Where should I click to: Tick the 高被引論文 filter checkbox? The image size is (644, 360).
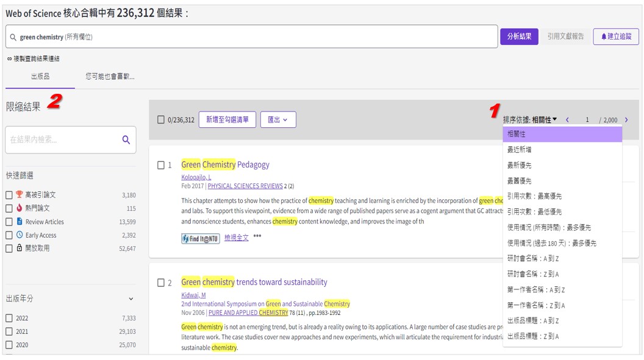[x=9, y=195]
